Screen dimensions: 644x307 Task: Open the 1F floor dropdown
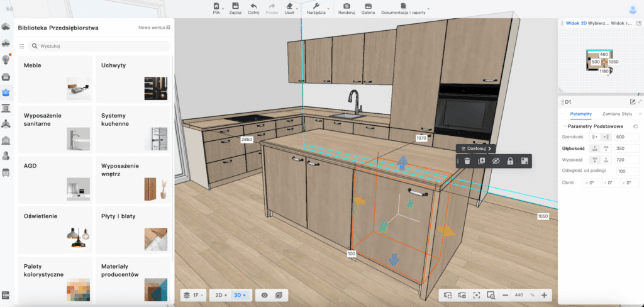coord(196,295)
